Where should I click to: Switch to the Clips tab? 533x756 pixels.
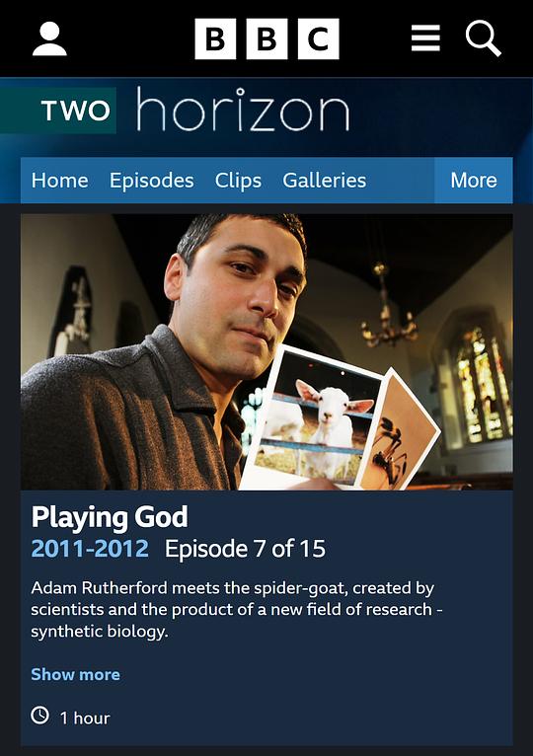(238, 181)
